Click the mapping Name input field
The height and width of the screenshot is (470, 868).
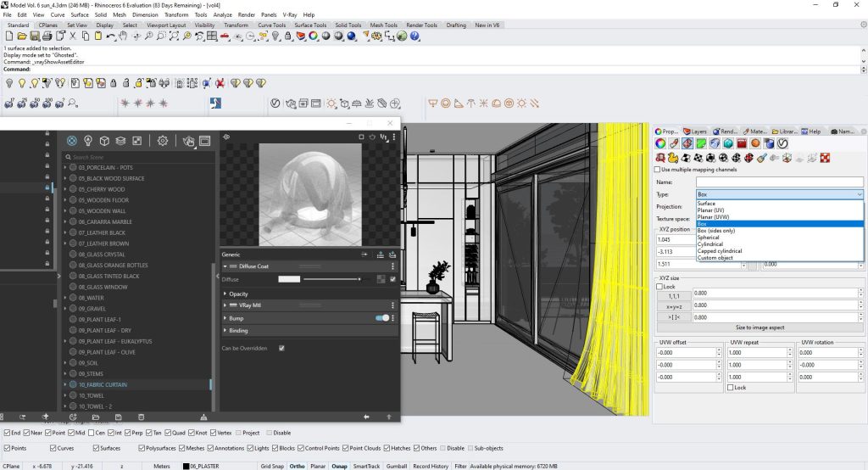pos(780,182)
